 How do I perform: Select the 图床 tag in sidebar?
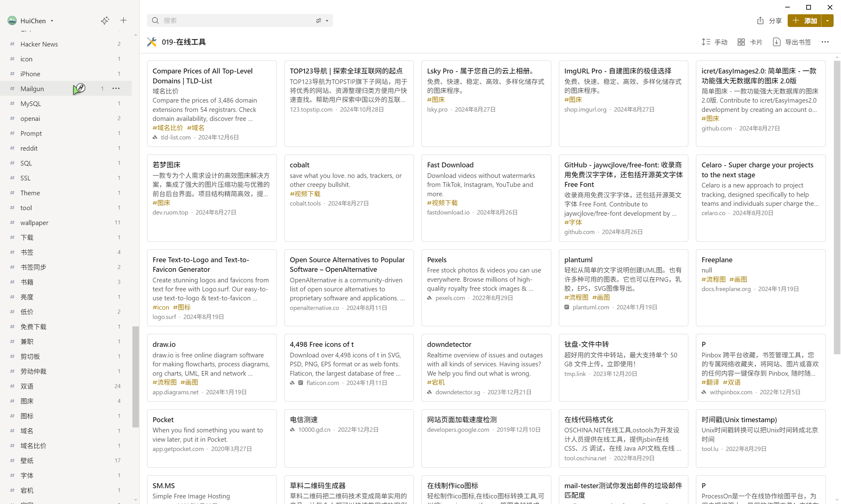[x=66, y=401]
